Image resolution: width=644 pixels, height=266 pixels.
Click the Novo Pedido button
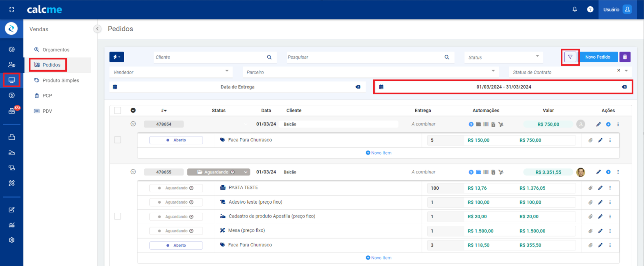click(597, 57)
